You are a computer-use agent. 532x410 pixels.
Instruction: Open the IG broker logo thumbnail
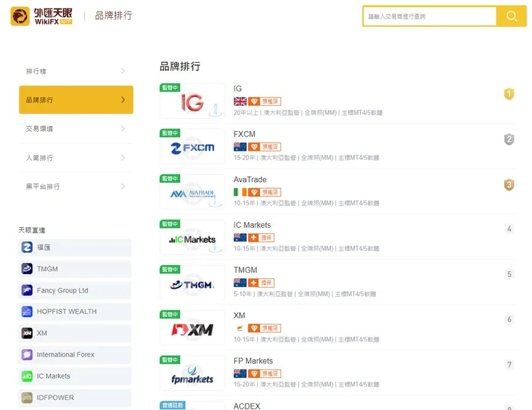click(193, 101)
